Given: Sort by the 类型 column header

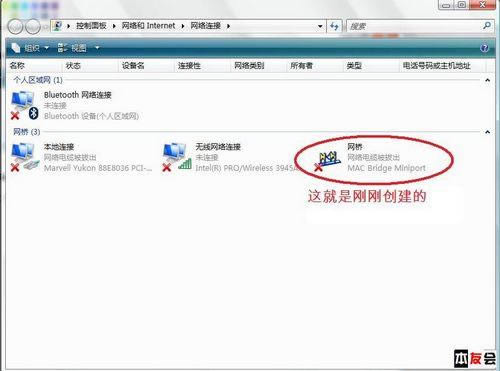Looking at the screenshot, I should tap(371, 66).
